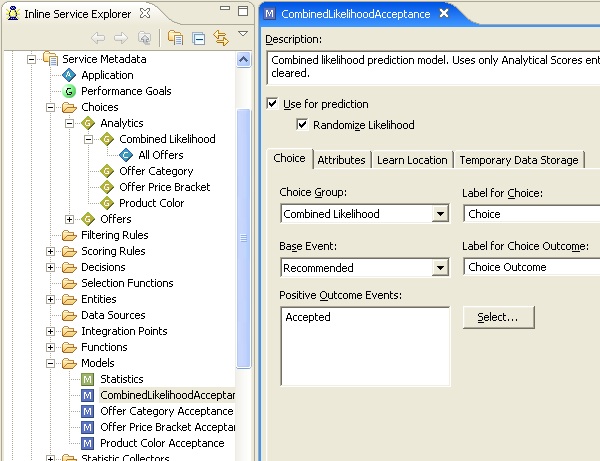Click the tree scrollbar up arrow
600x461 pixels.
point(243,60)
